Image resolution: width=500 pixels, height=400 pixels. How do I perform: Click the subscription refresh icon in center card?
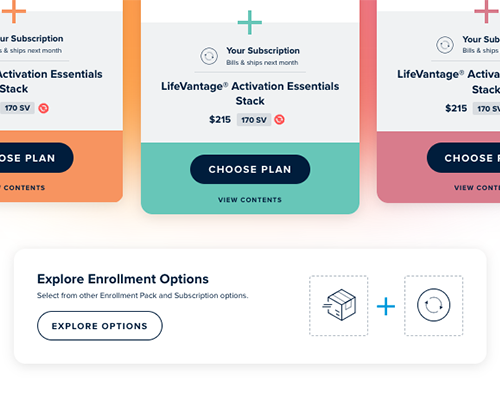coord(209,56)
